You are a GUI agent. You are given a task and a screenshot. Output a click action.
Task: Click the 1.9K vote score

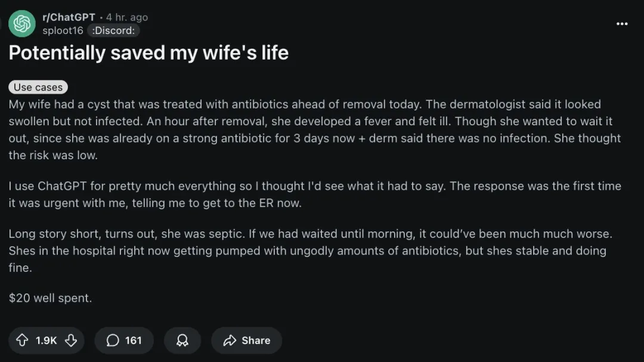point(47,340)
